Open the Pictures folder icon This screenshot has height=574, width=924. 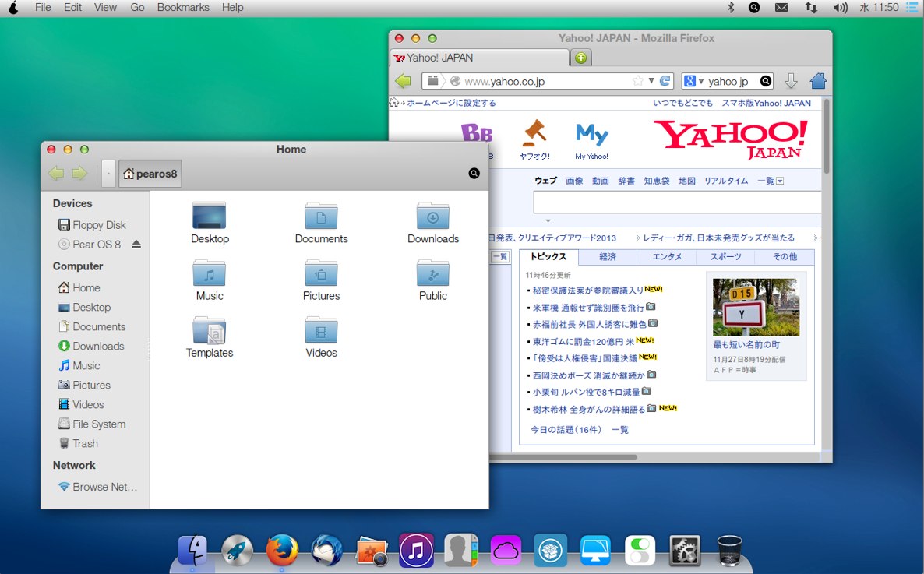tap(321, 273)
